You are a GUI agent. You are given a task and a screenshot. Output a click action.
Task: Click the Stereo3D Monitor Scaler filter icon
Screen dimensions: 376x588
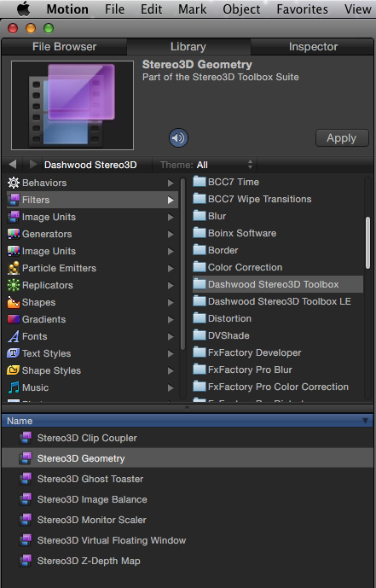pyautogui.click(x=26, y=520)
